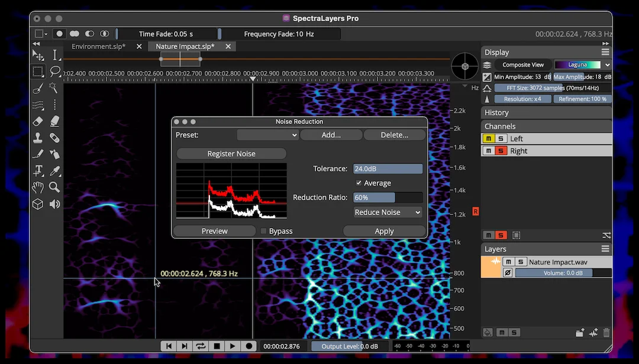Mute the Left channel

coord(488,138)
